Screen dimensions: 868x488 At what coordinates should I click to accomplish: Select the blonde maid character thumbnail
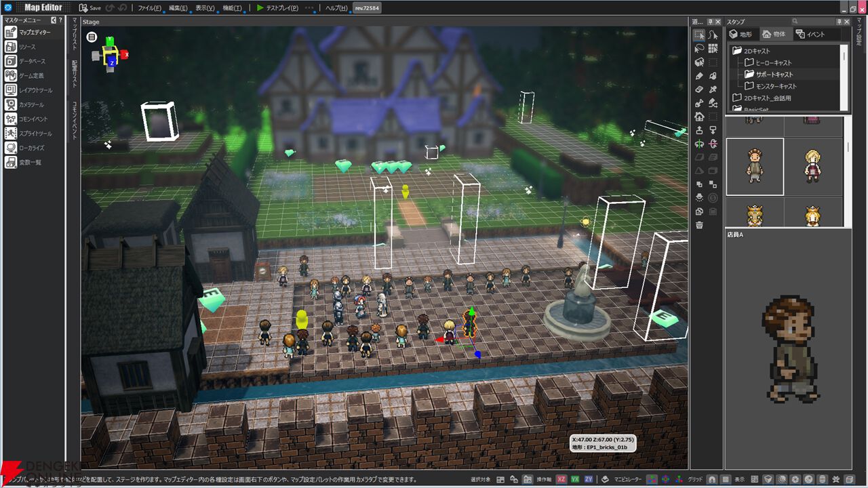(x=812, y=166)
